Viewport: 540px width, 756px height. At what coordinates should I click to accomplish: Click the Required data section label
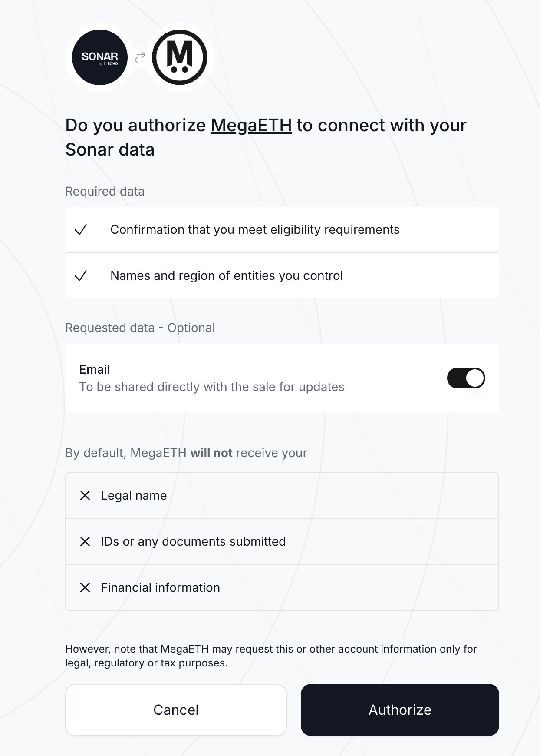click(x=105, y=192)
